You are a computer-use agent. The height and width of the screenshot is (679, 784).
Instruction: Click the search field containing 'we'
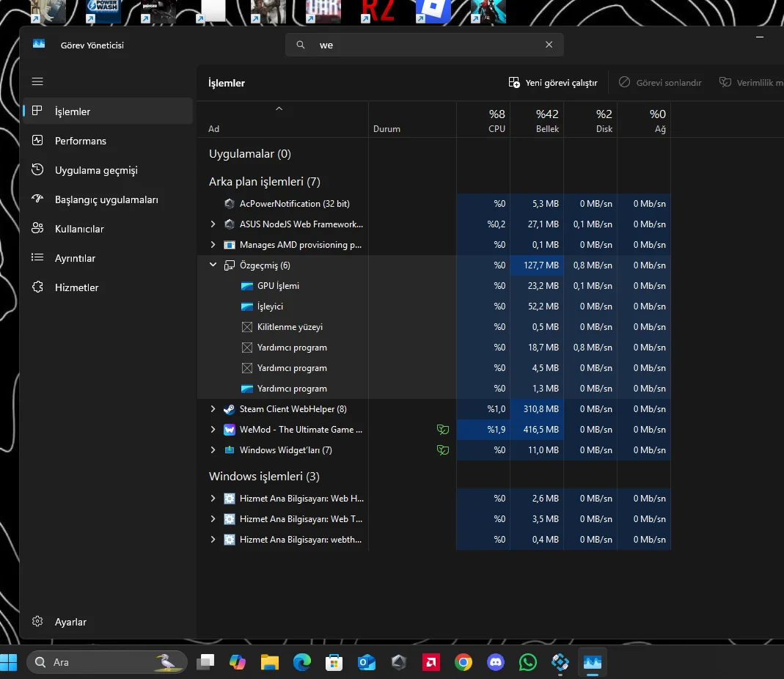tap(425, 45)
